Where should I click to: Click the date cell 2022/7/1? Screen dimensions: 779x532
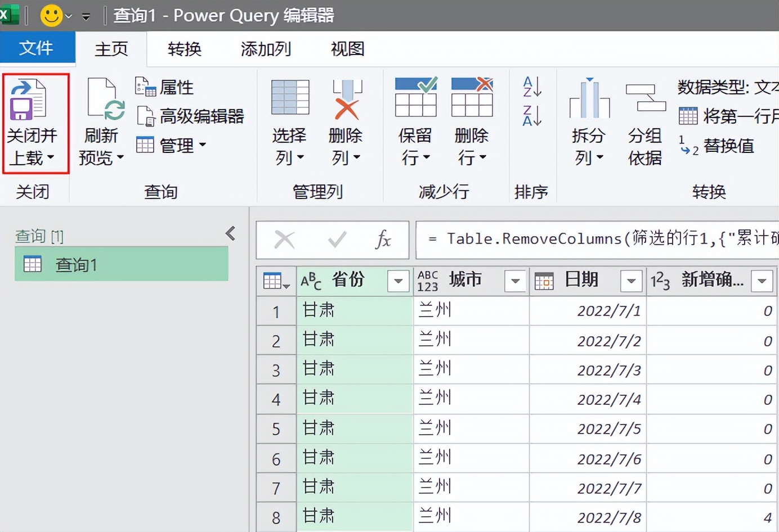click(588, 311)
